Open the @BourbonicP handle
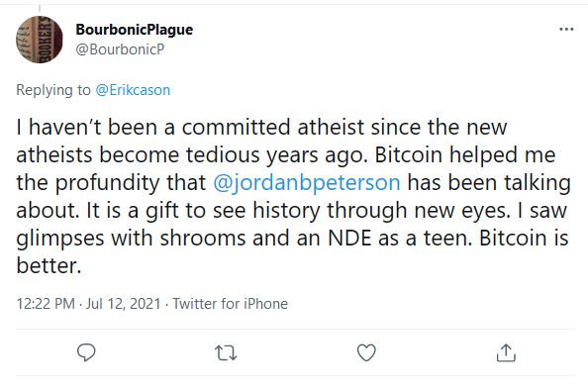This screenshot has width=588, height=389. coord(120,49)
